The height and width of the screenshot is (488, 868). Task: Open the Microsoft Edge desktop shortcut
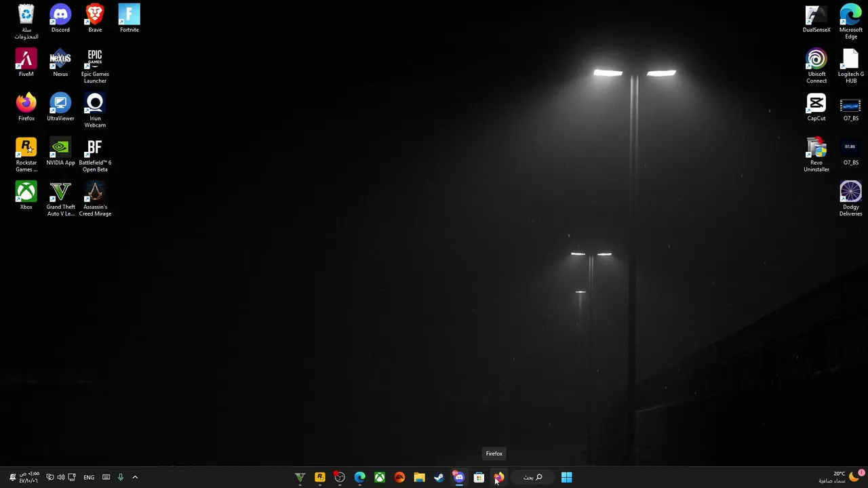851,22
